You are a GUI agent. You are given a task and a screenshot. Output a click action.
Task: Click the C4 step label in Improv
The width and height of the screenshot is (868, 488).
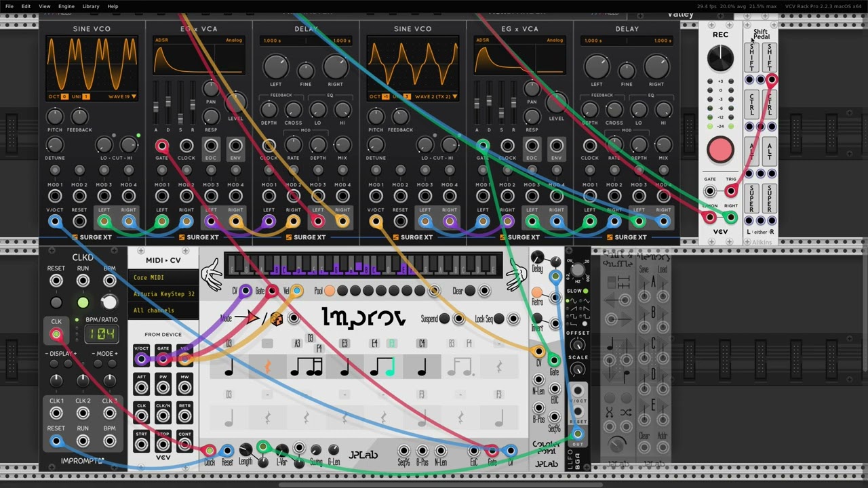(422, 344)
